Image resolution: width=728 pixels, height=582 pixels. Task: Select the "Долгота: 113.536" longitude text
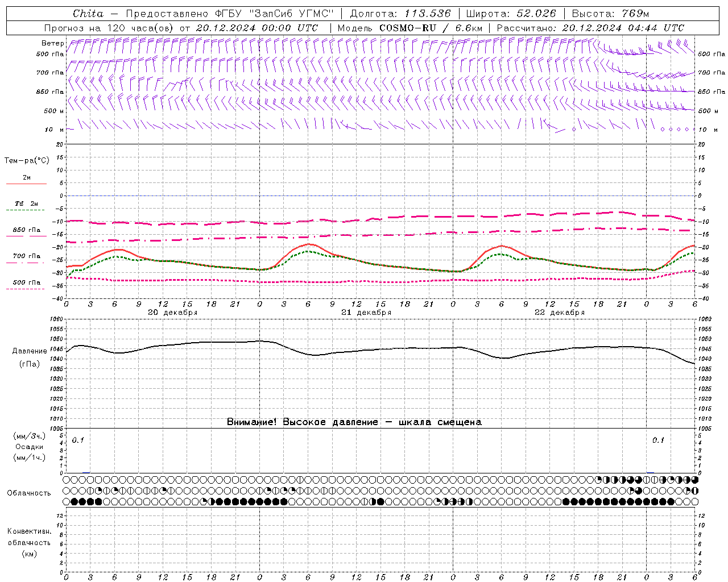400,14
